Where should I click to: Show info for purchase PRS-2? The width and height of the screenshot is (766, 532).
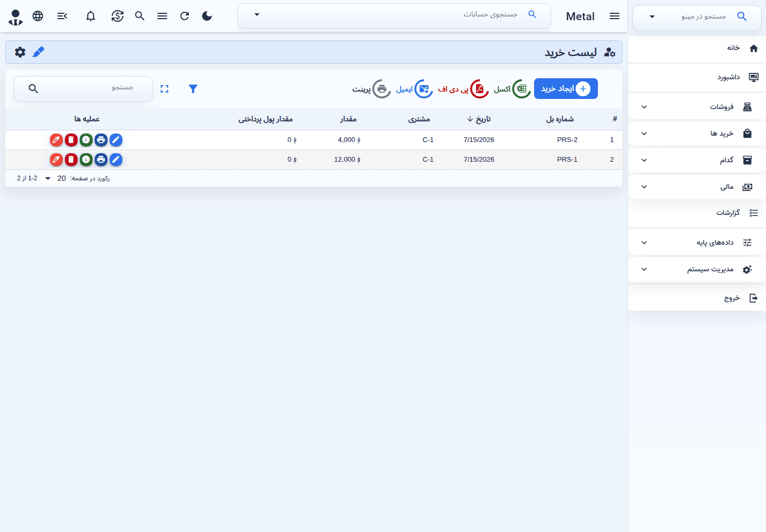[x=86, y=140]
